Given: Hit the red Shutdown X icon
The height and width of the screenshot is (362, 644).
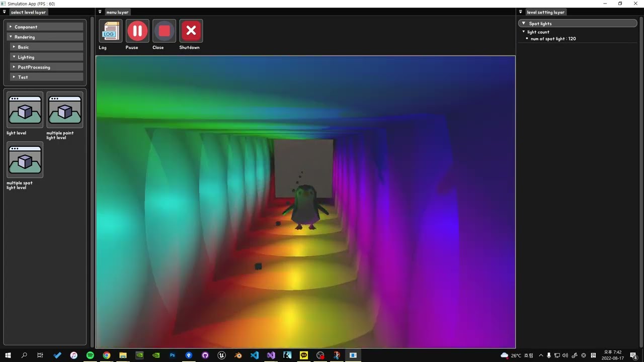Looking at the screenshot, I should pyautogui.click(x=191, y=31).
